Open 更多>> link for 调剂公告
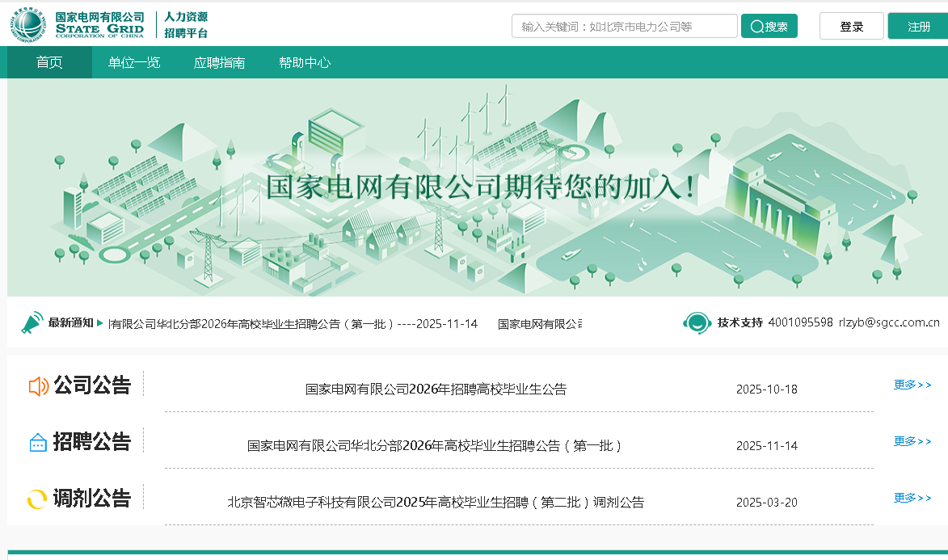 pos(912,498)
